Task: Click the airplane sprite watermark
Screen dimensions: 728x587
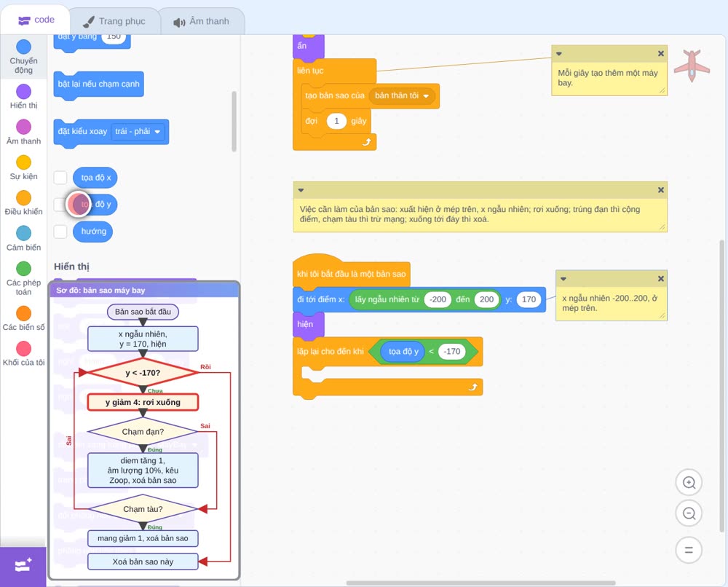Action: (692, 66)
